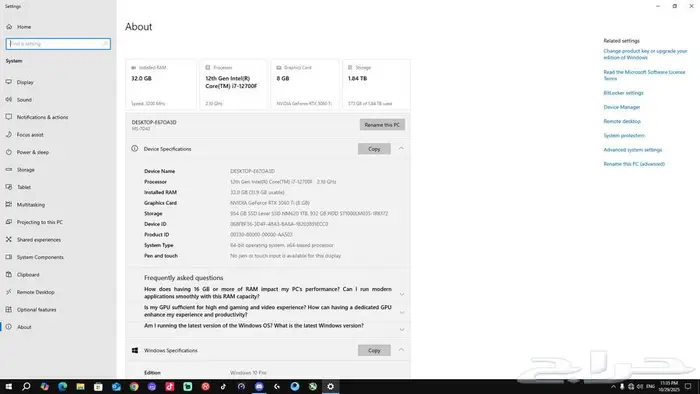Screen dimensions: 700x394
Task: Copy the Device Specifications
Action: coord(374,149)
